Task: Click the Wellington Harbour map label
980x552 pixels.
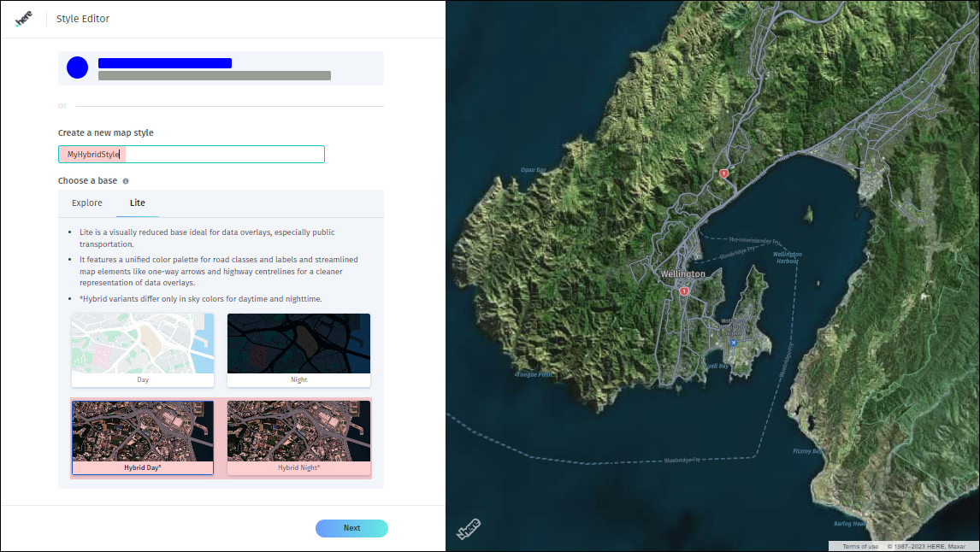Action: click(787, 257)
